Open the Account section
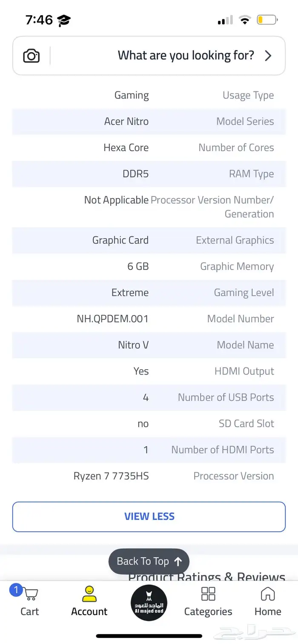 [x=89, y=600]
